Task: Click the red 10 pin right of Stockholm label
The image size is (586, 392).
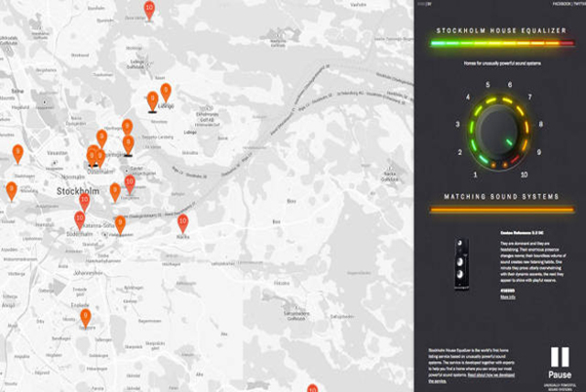Action: point(84,202)
